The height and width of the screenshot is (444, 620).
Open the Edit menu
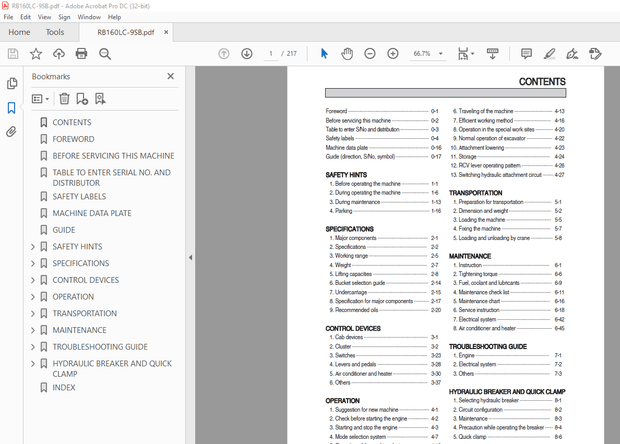(25, 17)
